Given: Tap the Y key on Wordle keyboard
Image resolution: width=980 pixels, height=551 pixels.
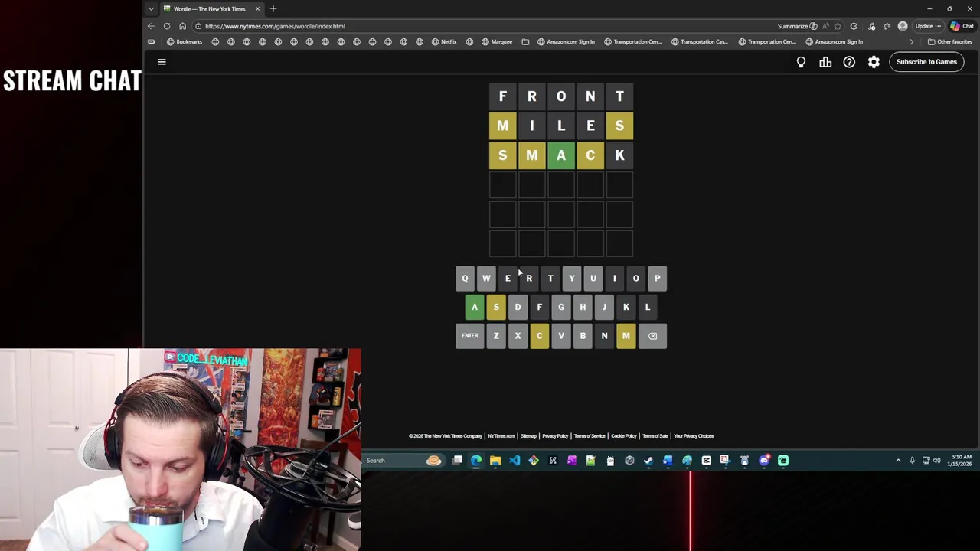Looking at the screenshot, I should (572, 279).
